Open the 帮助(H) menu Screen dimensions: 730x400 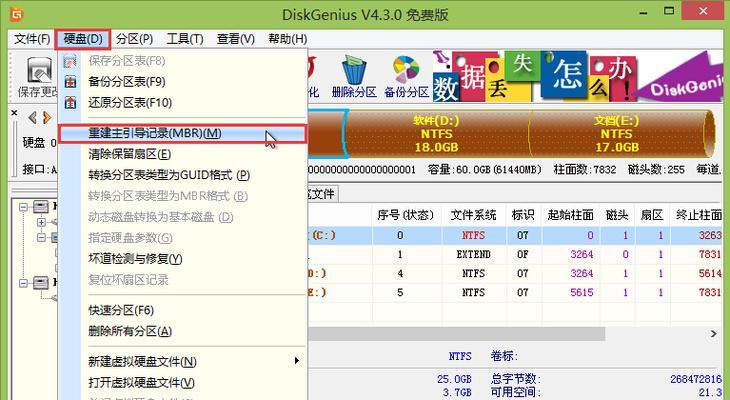coord(288,39)
